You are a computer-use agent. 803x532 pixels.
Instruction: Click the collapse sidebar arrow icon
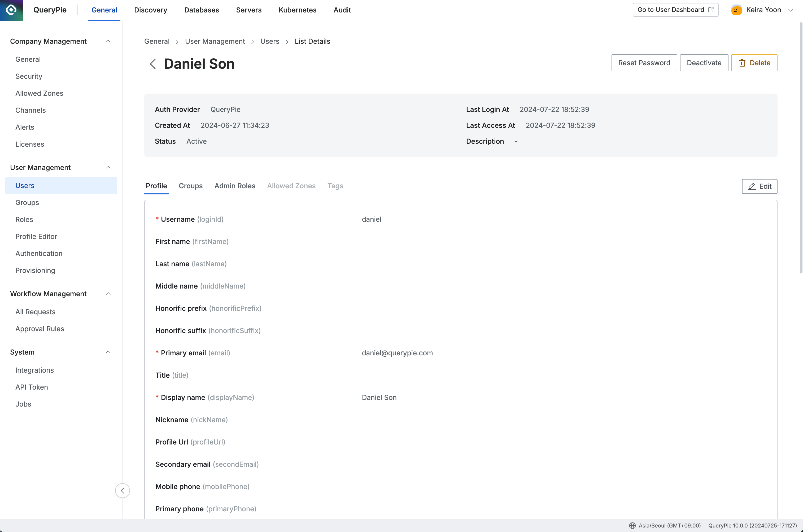tap(123, 490)
